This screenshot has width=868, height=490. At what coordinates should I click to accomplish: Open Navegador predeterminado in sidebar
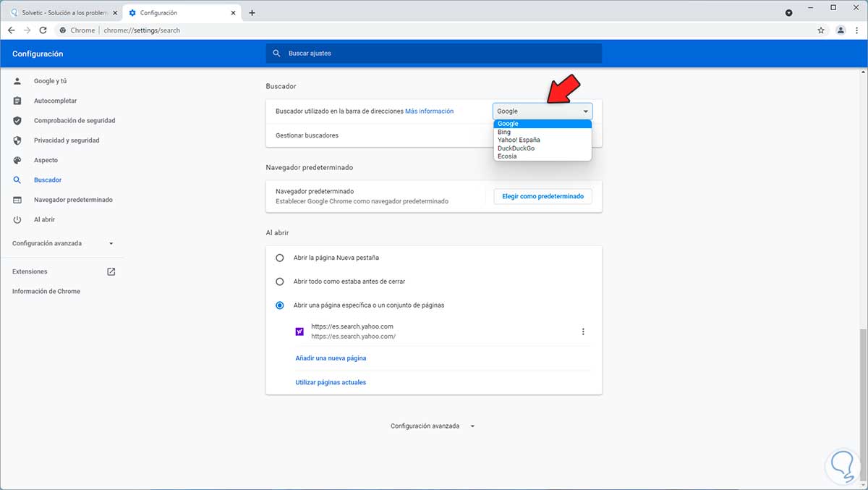click(x=73, y=200)
